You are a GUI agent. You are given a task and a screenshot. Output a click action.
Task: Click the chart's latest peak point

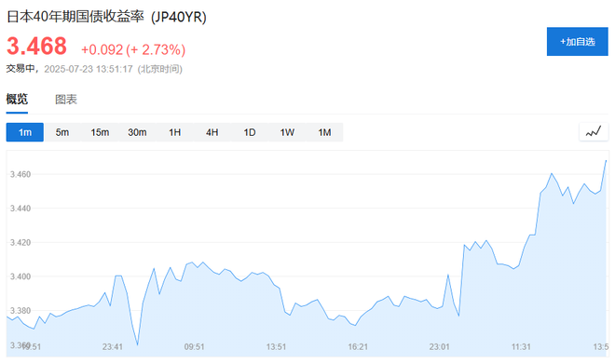click(x=606, y=161)
